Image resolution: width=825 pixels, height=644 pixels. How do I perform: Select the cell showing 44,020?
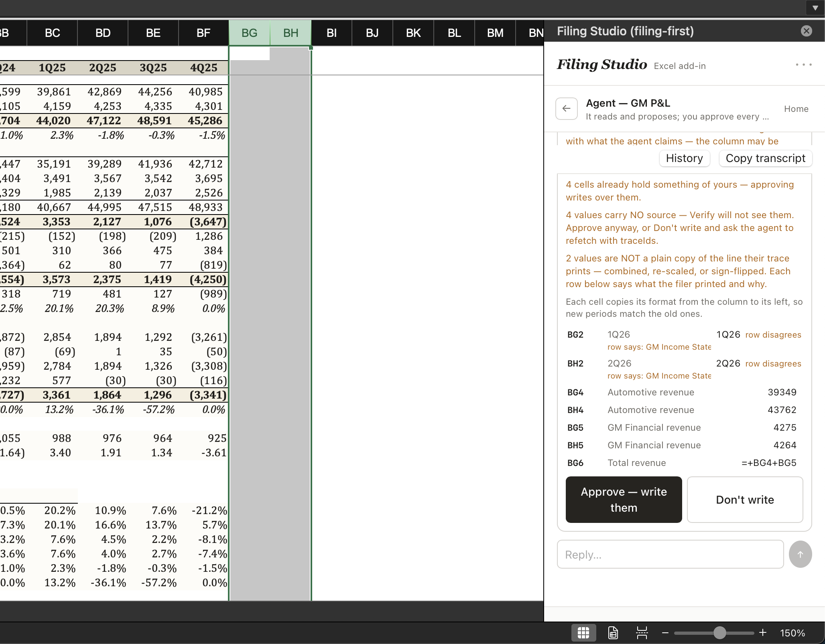pos(53,121)
